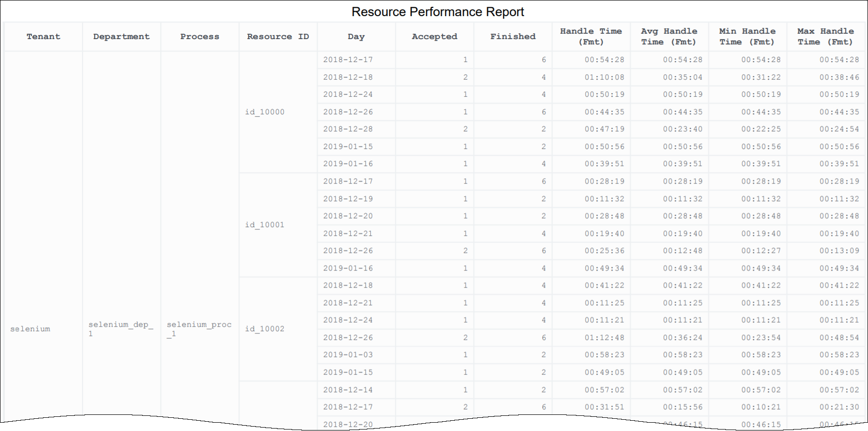
Task: Click the Accepted column header
Action: [x=434, y=37]
